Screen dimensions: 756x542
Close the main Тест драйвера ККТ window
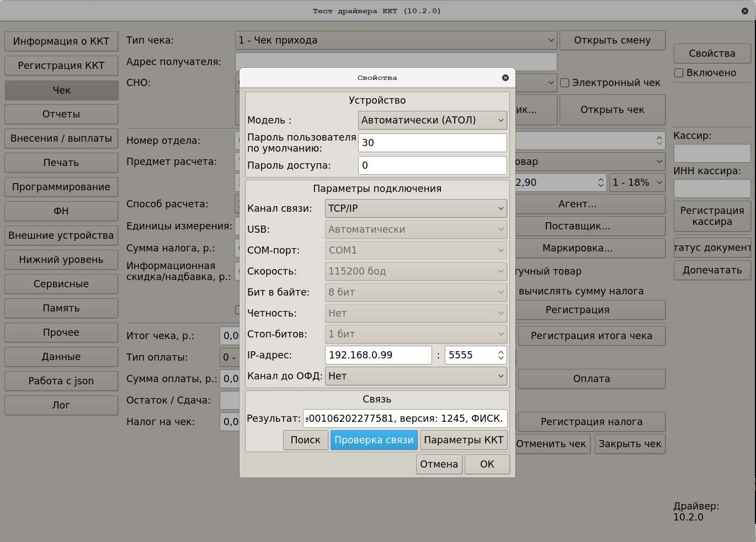(x=744, y=11)
